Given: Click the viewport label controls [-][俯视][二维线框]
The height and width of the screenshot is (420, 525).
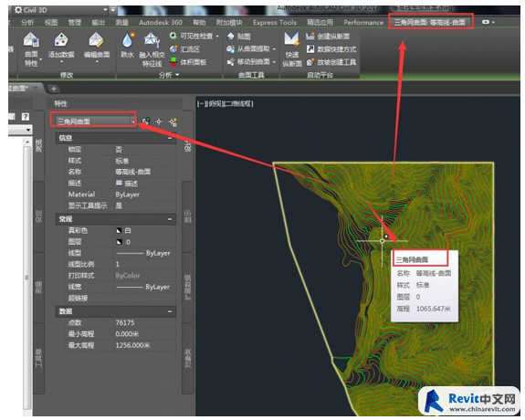Looking at the screenshot, I should point(225,104).
